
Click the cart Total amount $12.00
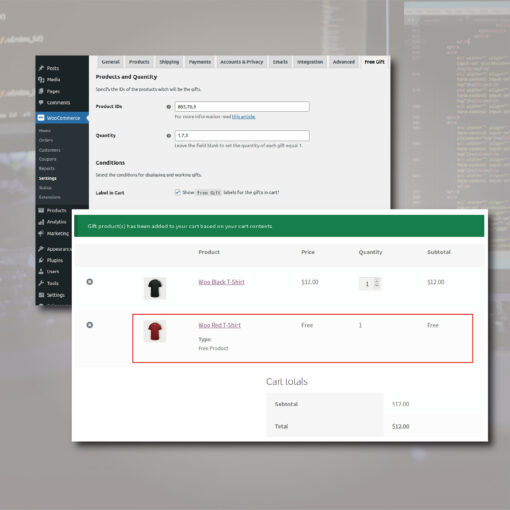click(401, 426)
